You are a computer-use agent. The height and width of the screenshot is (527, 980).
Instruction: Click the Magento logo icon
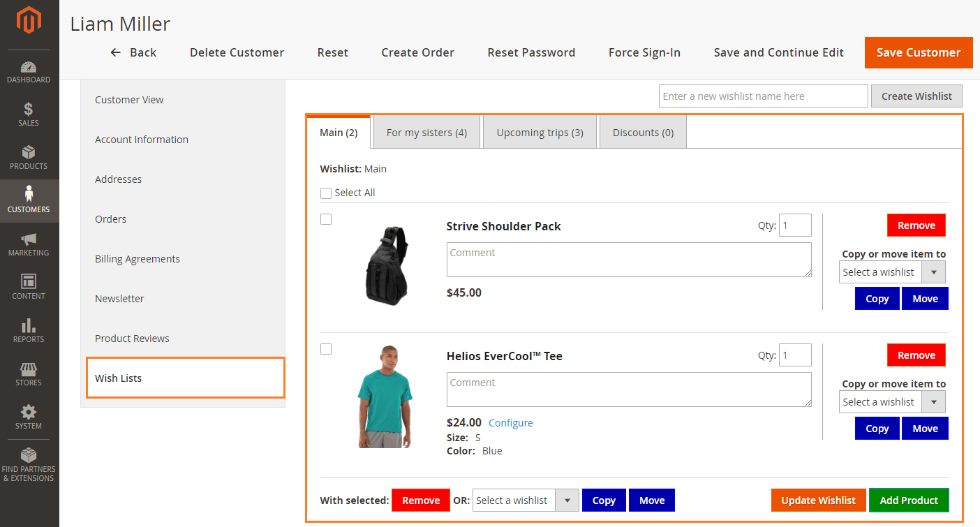coord(29,20)
